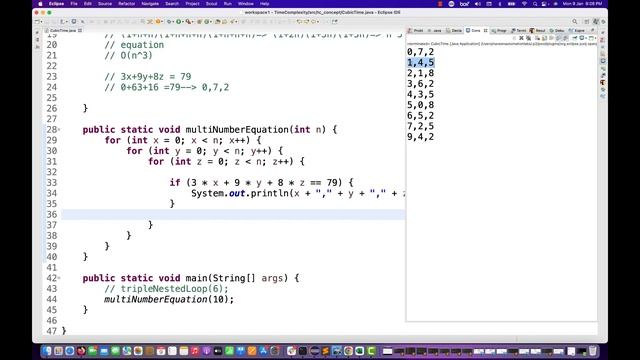The height and width of the screenshot is (360, 640).
Task: Open the Run dropdown arrow next to green Run button
Action: pos(183,21)
